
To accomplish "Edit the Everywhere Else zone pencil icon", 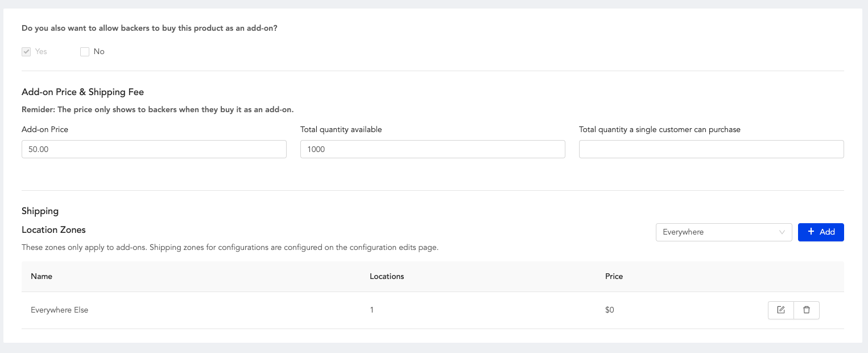I will (781, 310).
